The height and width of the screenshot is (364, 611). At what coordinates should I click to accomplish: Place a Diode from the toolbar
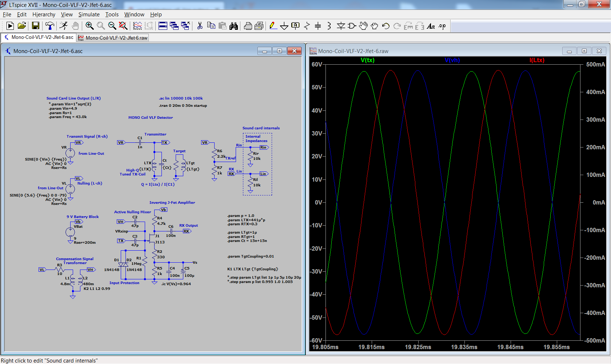[x=341, y=26]
